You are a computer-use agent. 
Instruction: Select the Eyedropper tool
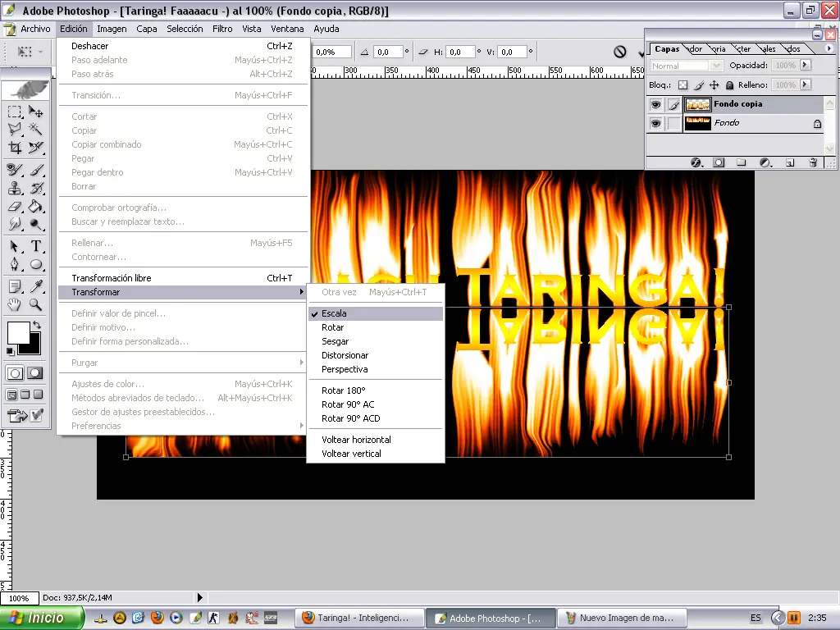point(36,286)
